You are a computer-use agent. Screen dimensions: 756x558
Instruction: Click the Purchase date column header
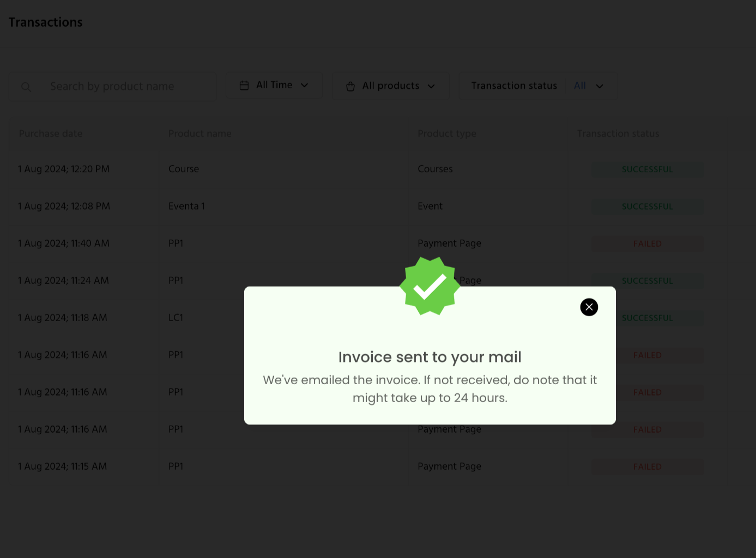click(51, 134)
